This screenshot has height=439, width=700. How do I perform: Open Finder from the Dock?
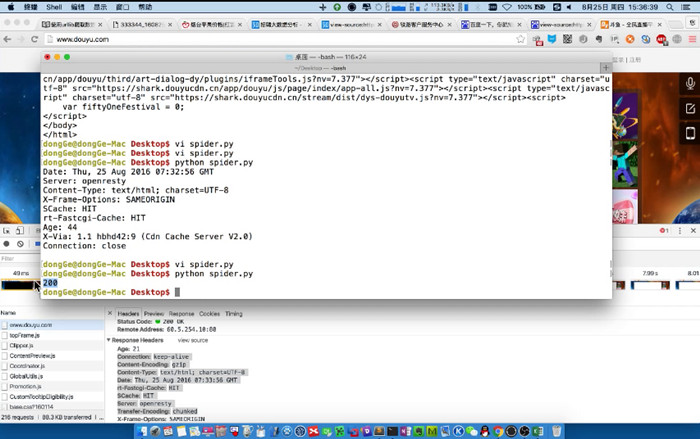(142, 431)
